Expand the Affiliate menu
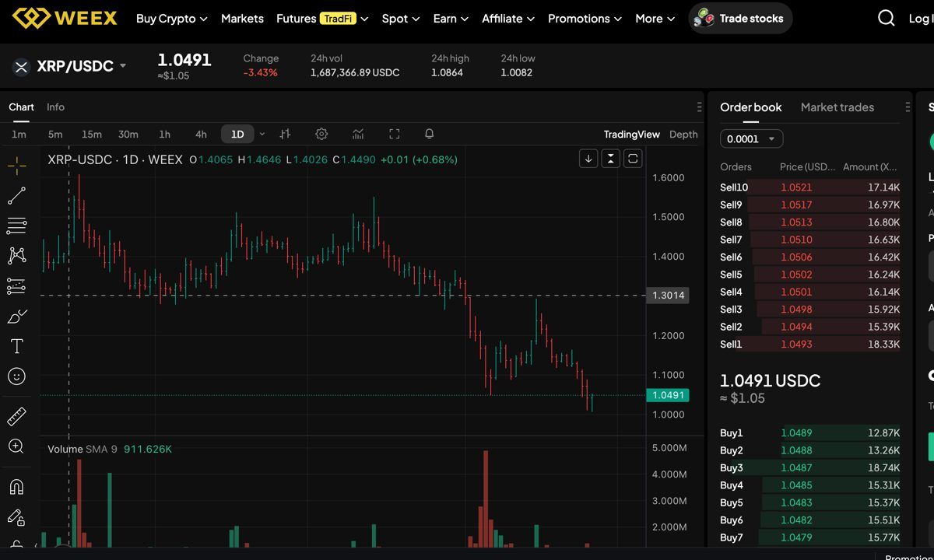 click(508, 18)
